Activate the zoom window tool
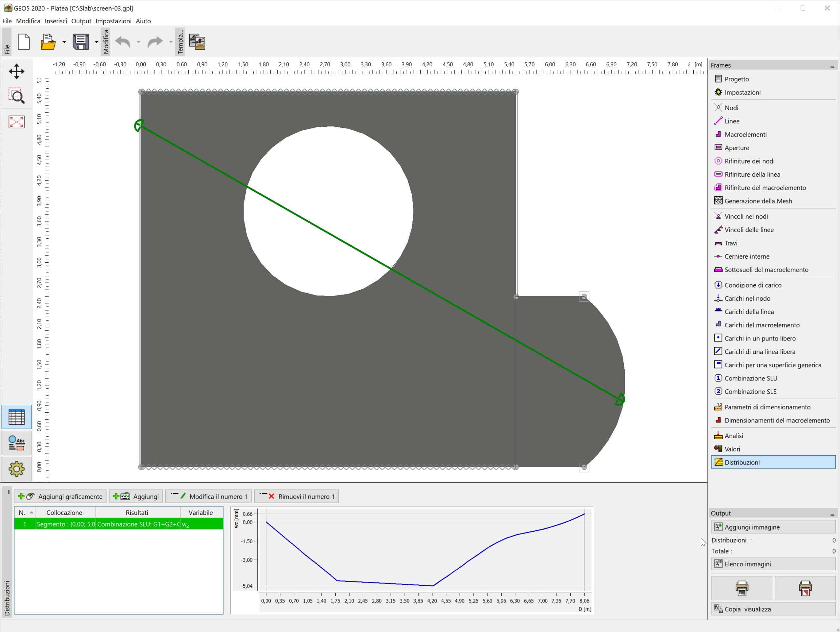Screen dimensions: 840x632 (16, 96)
